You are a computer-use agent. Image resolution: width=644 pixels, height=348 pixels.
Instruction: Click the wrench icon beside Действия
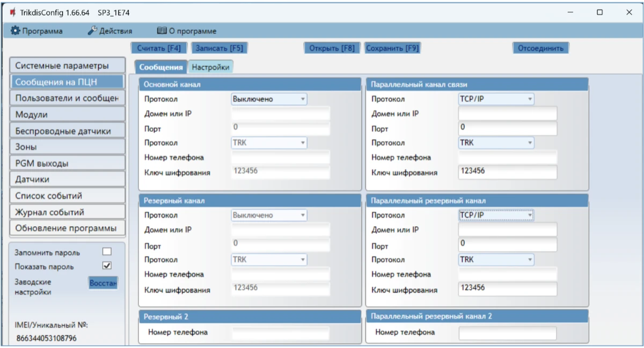[x=92, y=31]
